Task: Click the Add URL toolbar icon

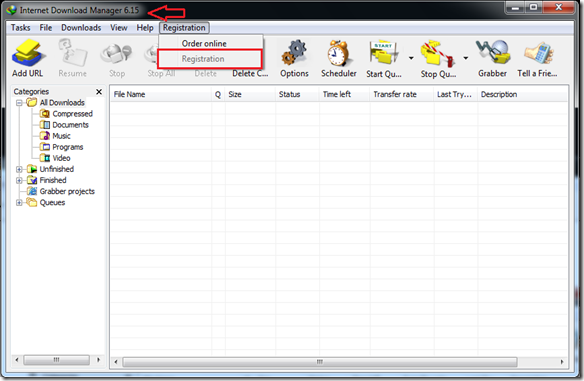Action: (x=28, y=53)
